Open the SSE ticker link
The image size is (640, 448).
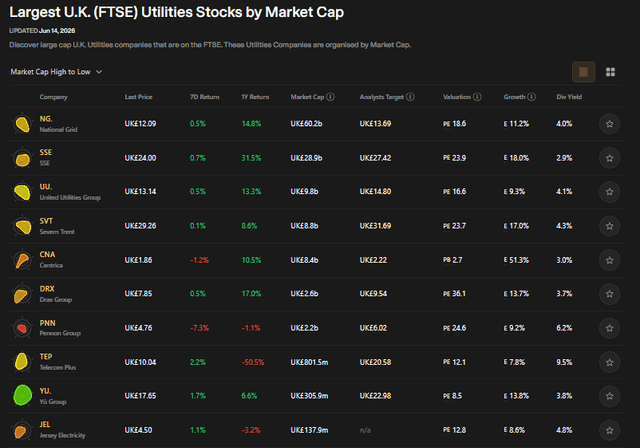(x=46, y=152)
